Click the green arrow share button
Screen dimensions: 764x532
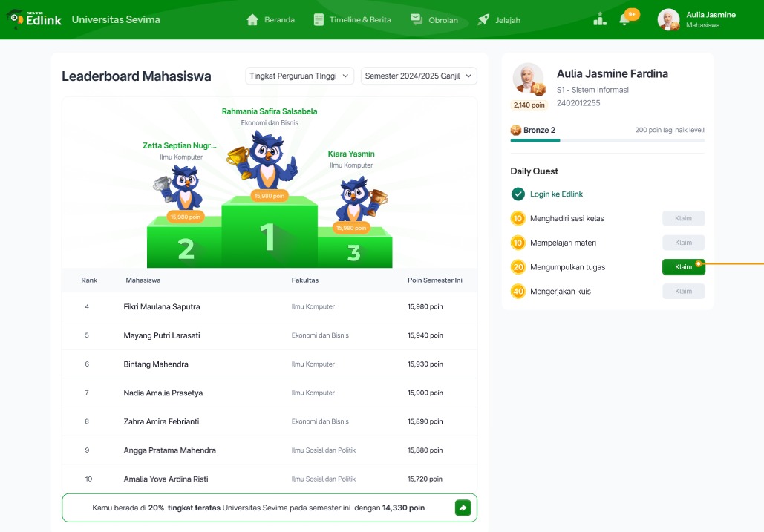coord(463,508)
